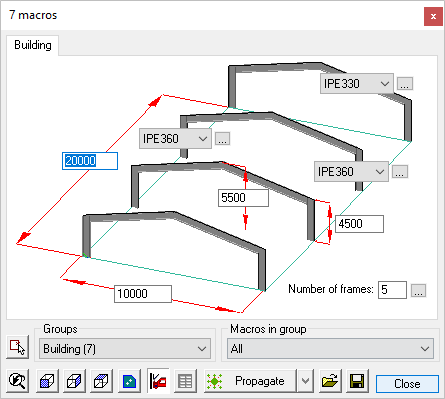Select the cube view with shaded front face
The image size is (445, 399).
(47, 381)
